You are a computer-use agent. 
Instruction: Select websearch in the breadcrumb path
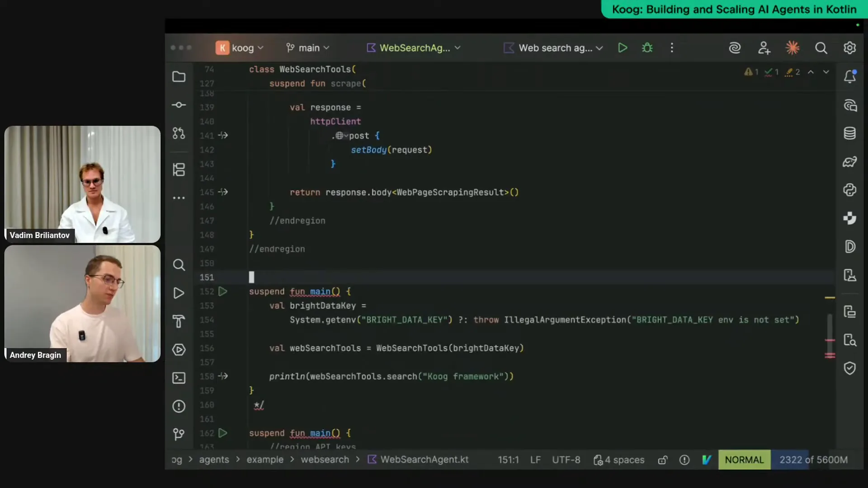325,460
